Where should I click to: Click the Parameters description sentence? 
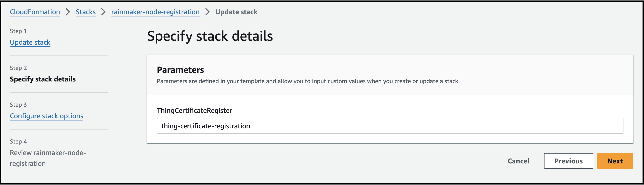point(308,81)
